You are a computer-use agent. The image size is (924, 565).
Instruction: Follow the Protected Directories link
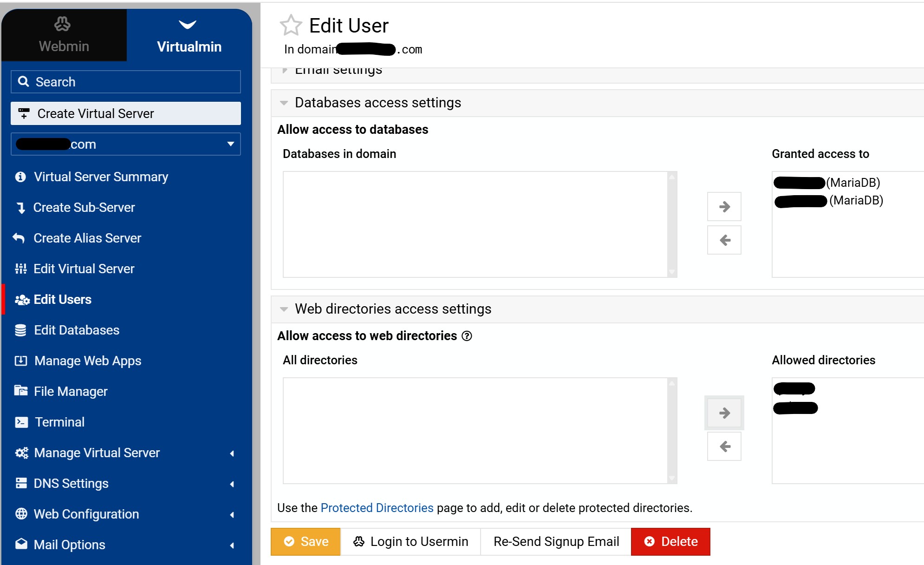click(x=377, y=508)
